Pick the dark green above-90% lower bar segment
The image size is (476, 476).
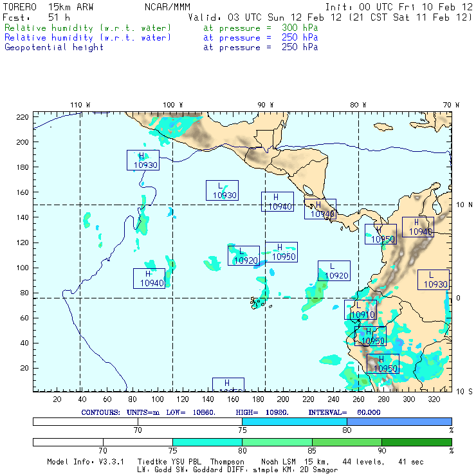[417, 442]
